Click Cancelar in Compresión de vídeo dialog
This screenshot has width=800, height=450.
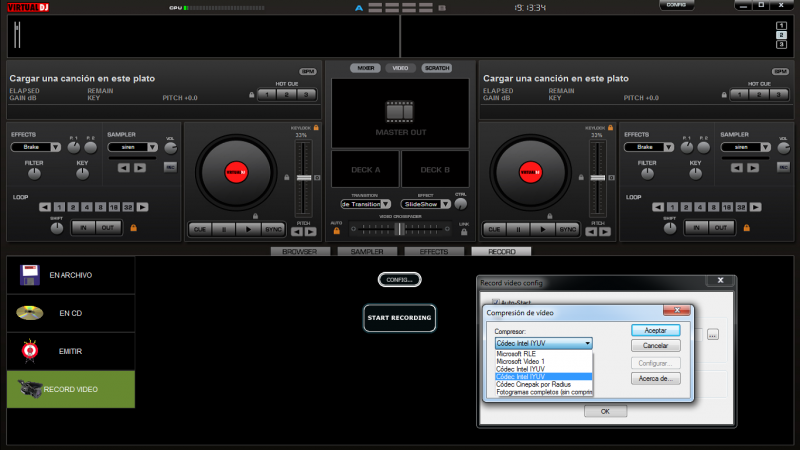pyautogui.click(x=656, y=346)
